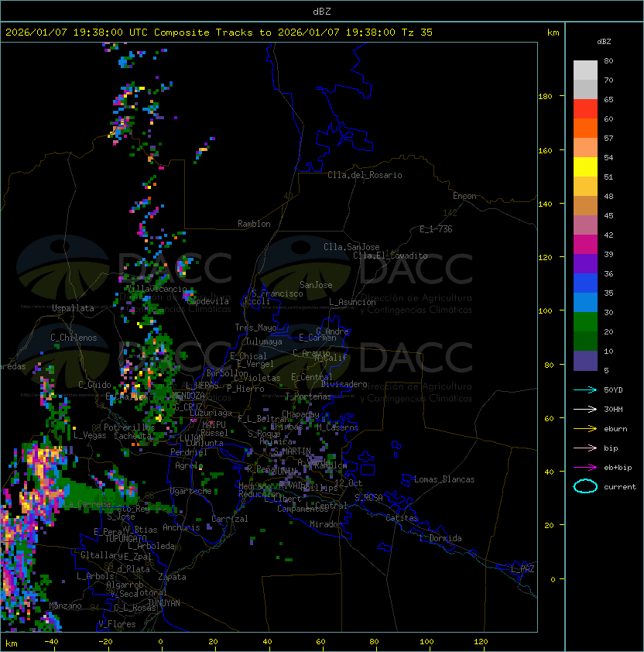Click the Manzano map label
The image size is (644, 652).
(x=65, y=606)
